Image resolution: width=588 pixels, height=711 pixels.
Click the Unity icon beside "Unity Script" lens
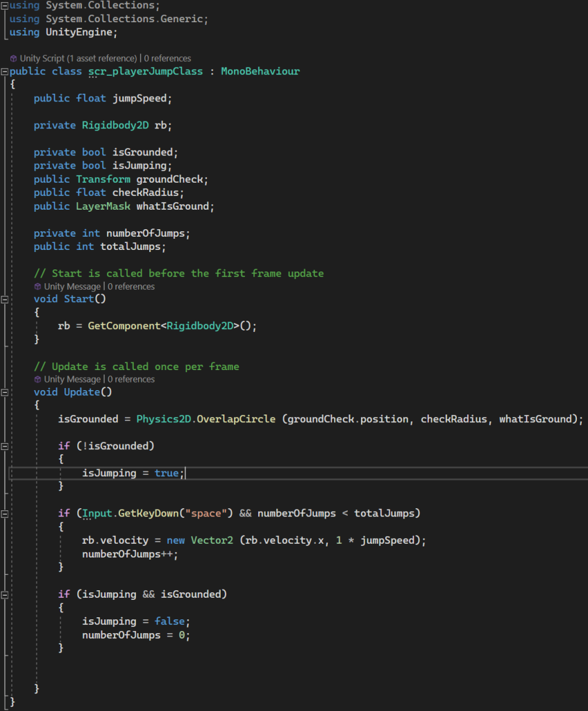(14, 59)
